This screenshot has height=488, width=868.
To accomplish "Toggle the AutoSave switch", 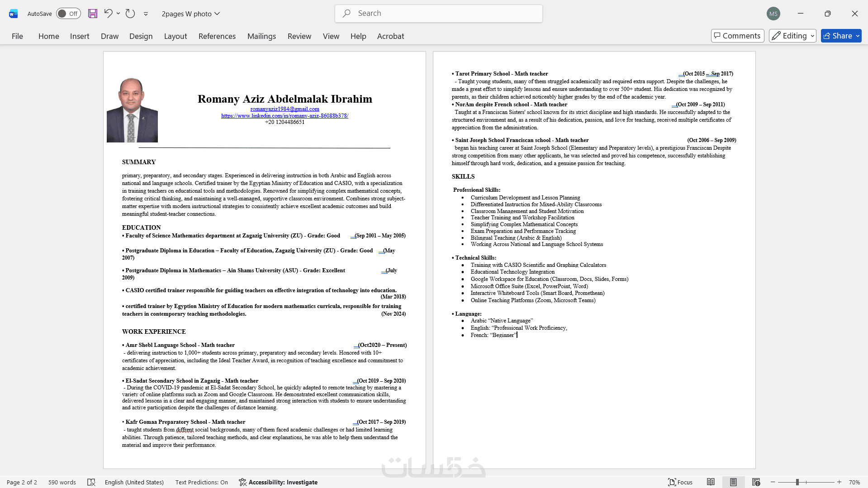I will [68, 14].
